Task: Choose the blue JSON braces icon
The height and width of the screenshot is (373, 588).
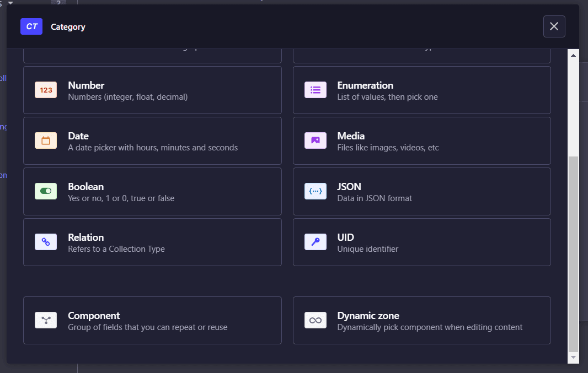Action: 315,191
